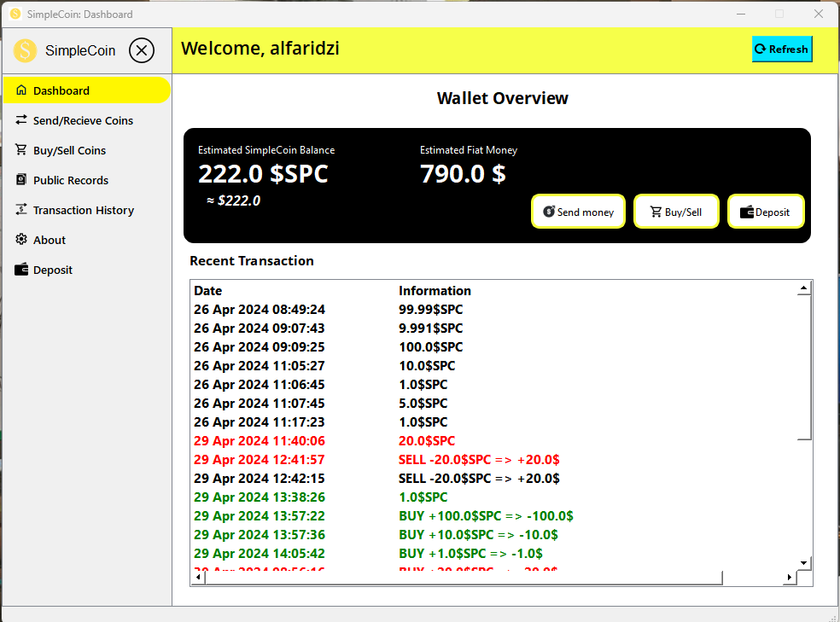
Task: Click the Dashboard home icon
Action: [21, 90]
